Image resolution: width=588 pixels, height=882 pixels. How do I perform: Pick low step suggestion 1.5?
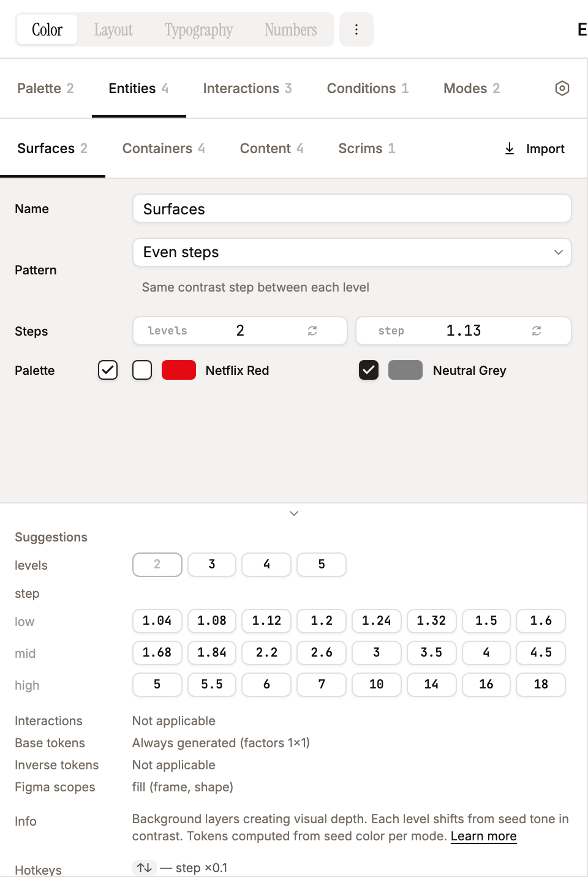point(486,621)
